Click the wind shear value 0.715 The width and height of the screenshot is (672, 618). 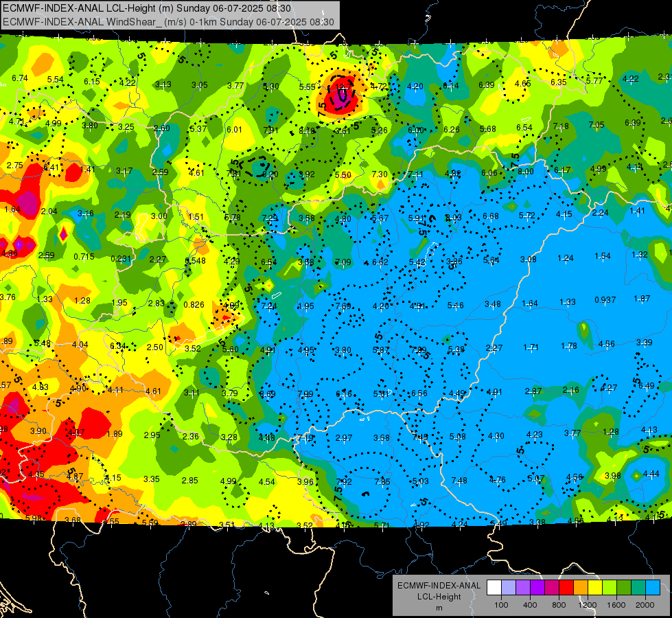tap(84, 256)
